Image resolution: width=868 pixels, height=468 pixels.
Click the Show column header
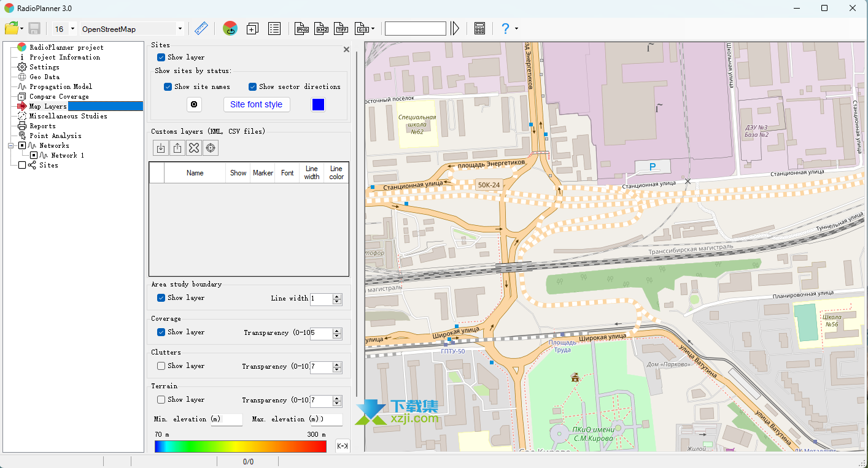(238, 173)
